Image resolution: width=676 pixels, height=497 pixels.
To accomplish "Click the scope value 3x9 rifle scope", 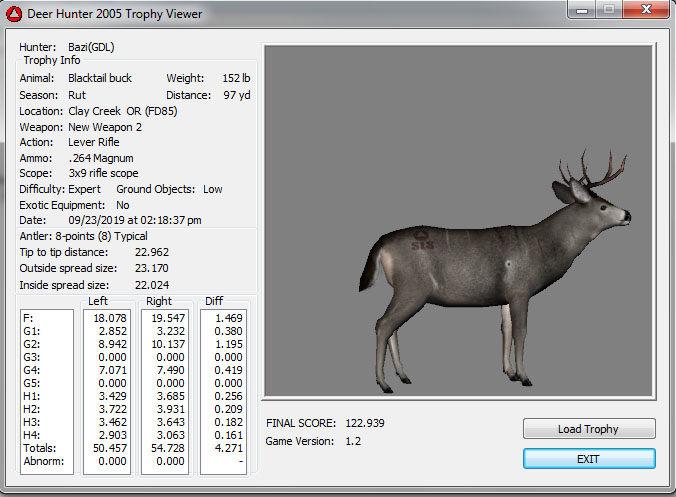I will (x=103, y=173).
